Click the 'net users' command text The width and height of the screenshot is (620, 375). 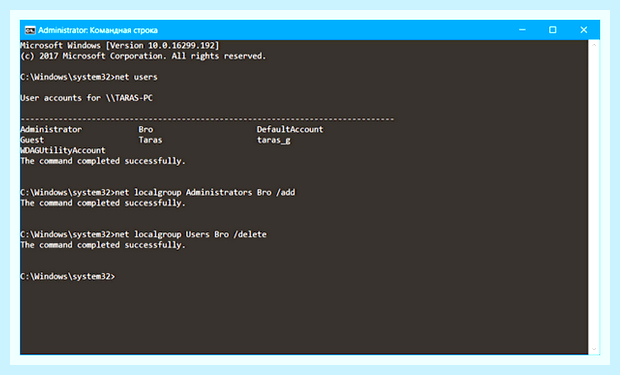coord(136,77)
